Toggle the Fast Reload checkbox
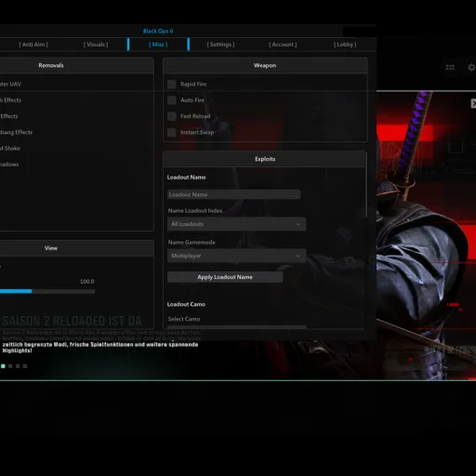Screen dimensions: 476x476 [172, 116]
